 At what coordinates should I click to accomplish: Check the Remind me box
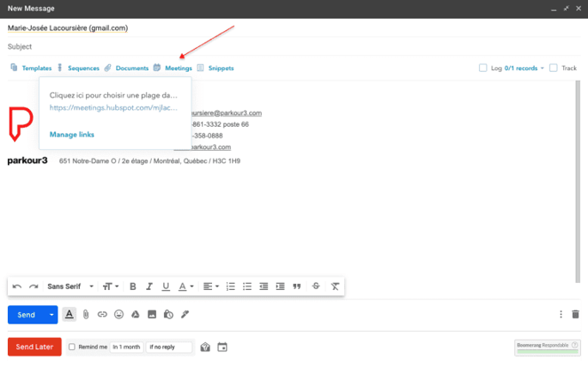click(x=72, y=347)
